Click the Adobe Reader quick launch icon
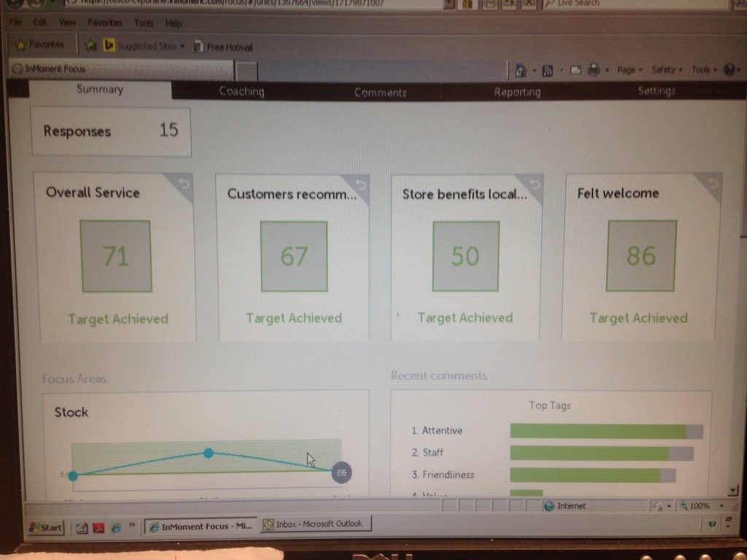747x560 pixels. coord(98,528)
